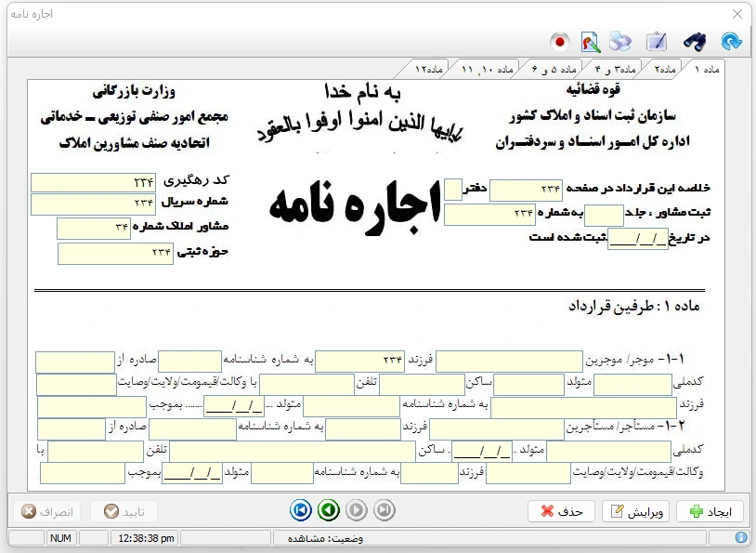Switch to ماده ۱۰, ۱۱ tab

click(x=488, y=70)
